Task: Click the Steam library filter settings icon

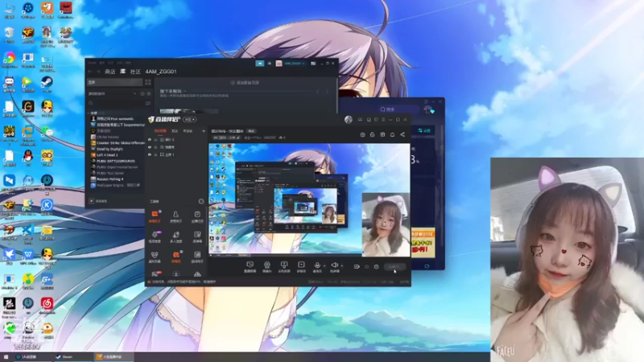Action: coord(148,104)
